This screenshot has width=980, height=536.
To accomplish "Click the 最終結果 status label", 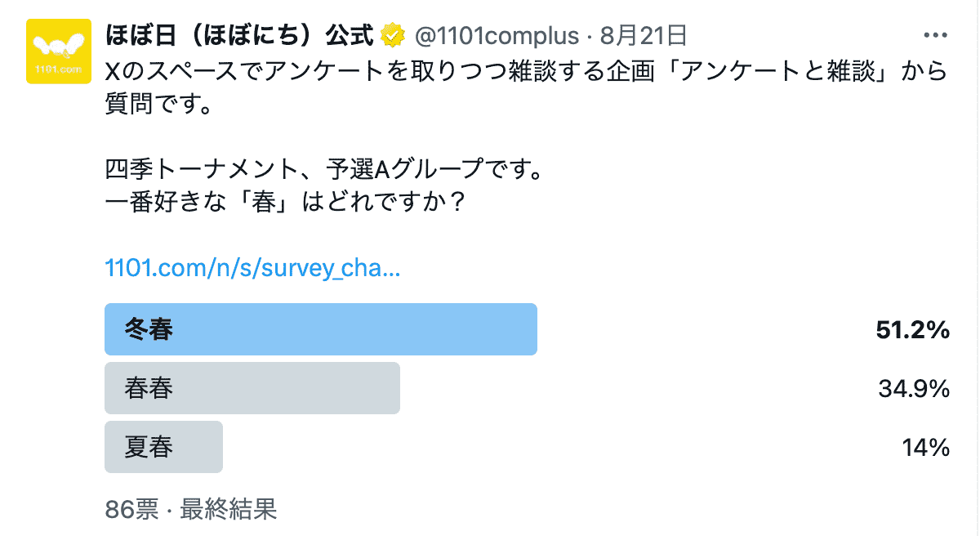I will tap(229, 510).
